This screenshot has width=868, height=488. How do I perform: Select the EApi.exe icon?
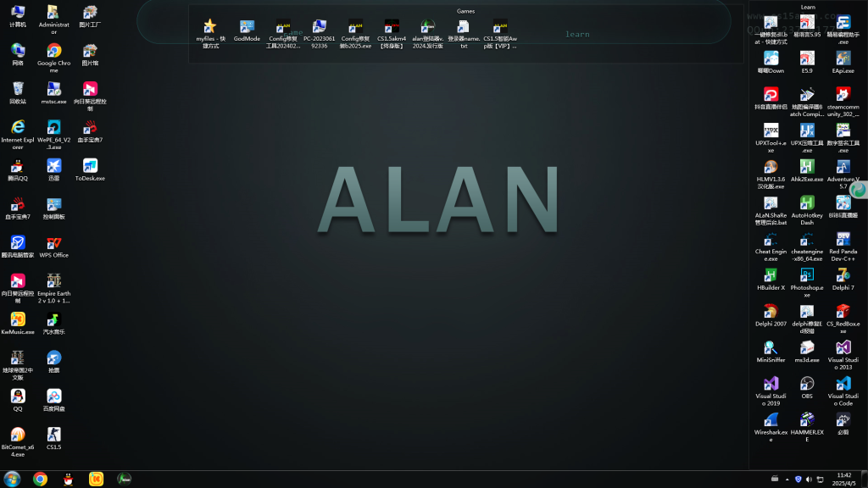843,63
